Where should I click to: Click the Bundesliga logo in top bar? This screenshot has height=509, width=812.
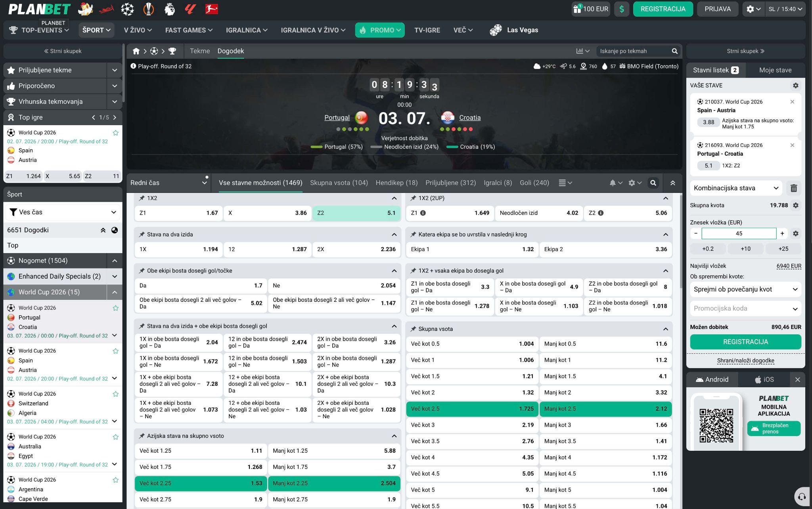coord(212,9)
